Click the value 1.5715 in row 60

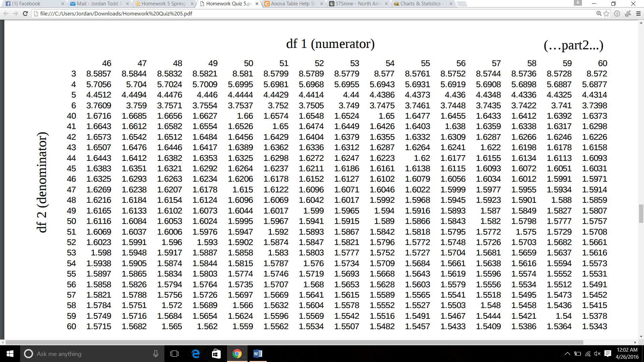click(99, 326)
